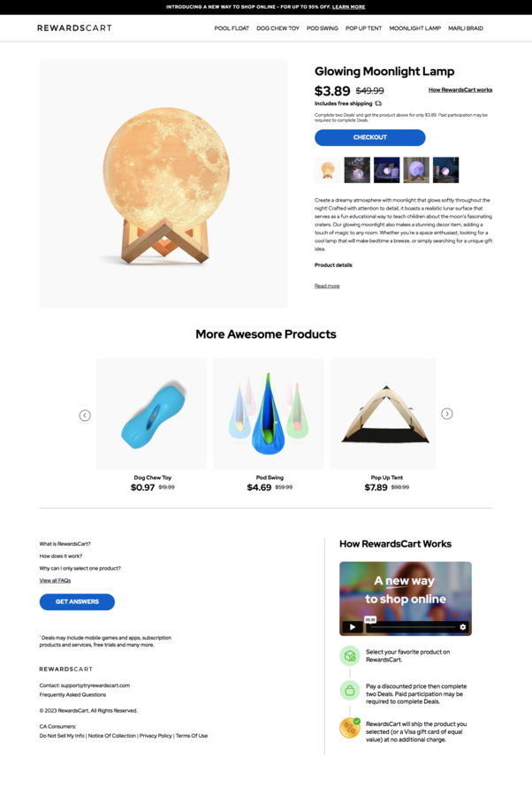Select the last lamp thumbnail image

click(445, 170)
